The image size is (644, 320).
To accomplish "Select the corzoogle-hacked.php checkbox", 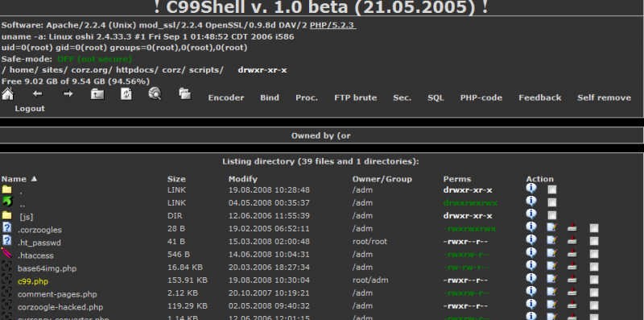I will [x=594, y=306].
